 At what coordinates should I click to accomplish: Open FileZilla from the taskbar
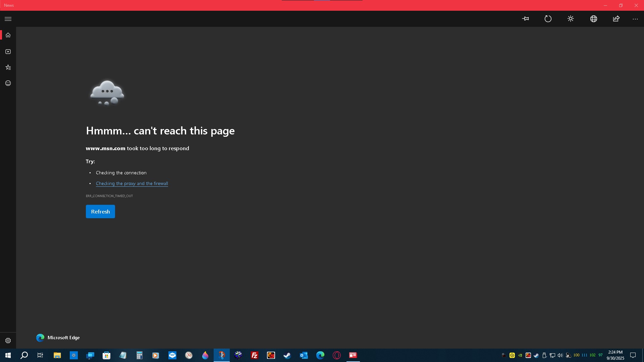click(x=255, y=355)
